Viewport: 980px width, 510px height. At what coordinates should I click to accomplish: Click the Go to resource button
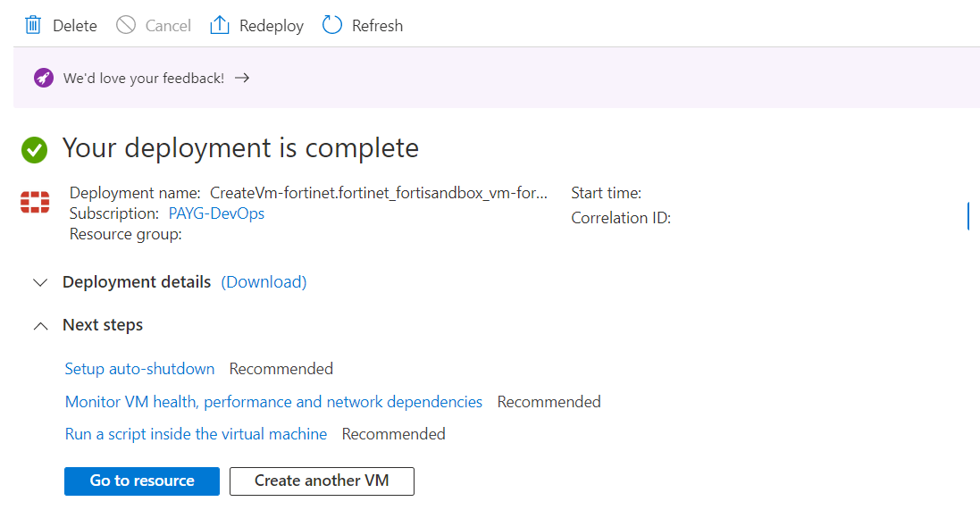point(142,481)
